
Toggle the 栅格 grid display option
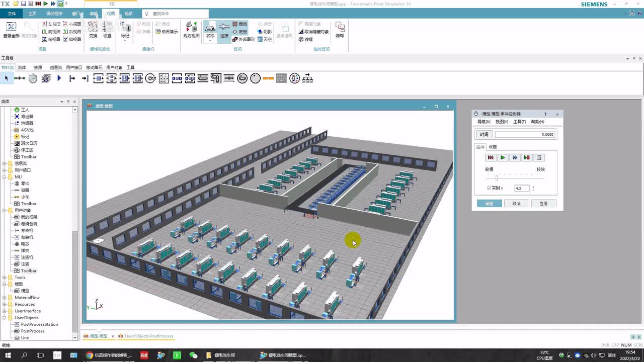tap(239, 24)
